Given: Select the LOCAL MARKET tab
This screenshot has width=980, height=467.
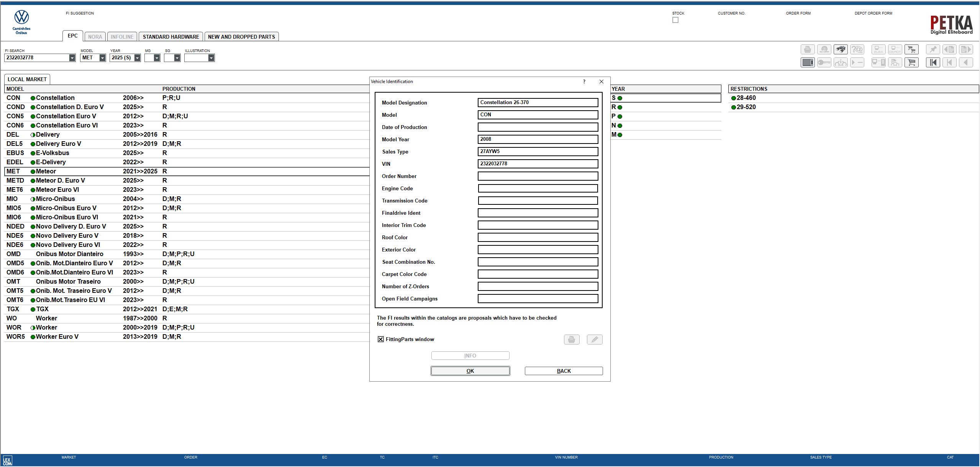Looking at the screenshot, I should 27,79.
